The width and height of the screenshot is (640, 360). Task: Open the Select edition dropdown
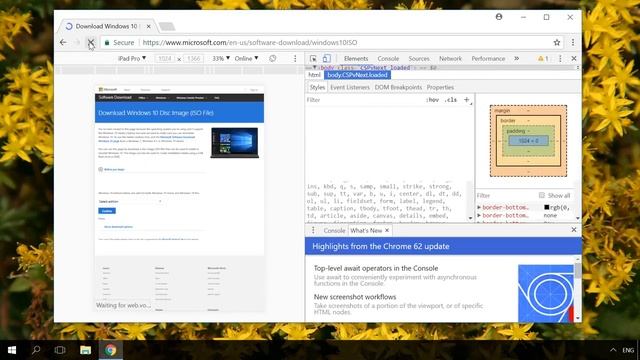(x=130, y=201)
